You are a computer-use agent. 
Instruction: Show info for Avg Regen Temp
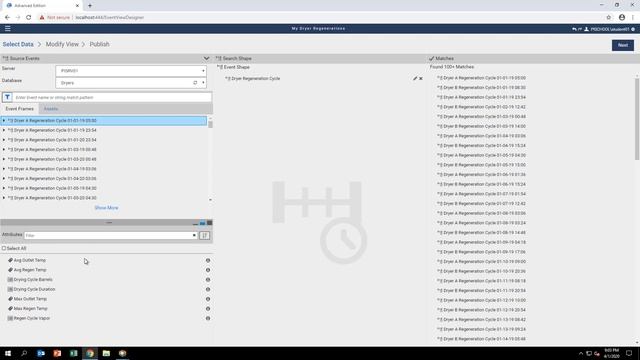pos(208,270)
